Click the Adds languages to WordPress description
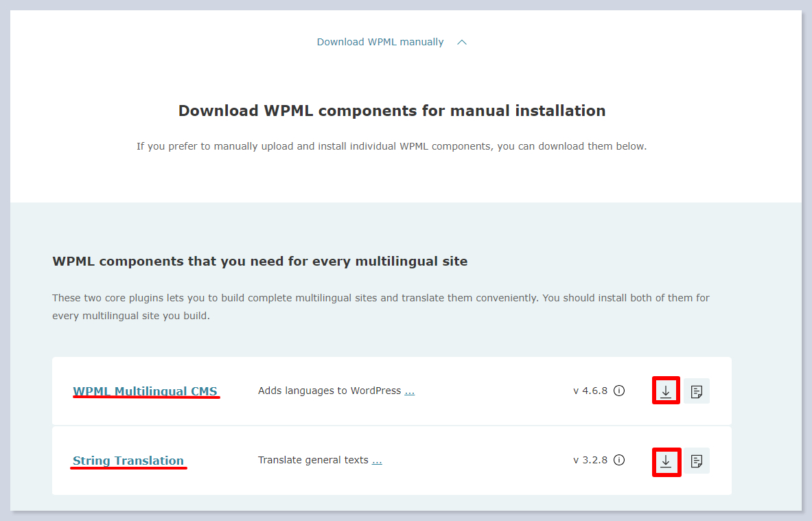 tap(329, 391)
